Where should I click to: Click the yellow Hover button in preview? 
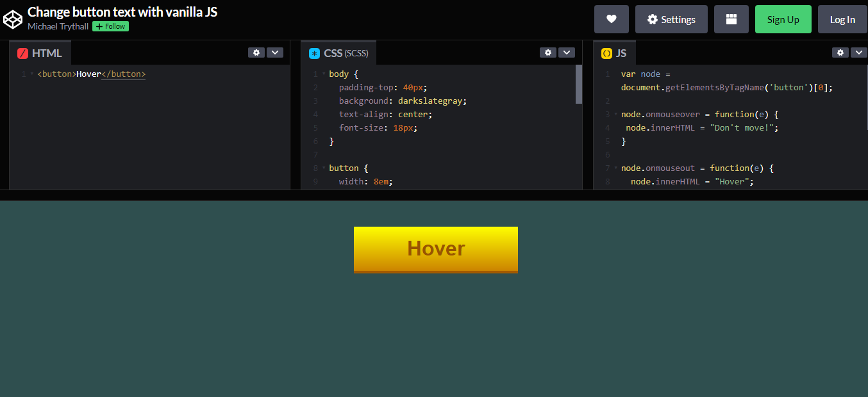pos(435,248)
